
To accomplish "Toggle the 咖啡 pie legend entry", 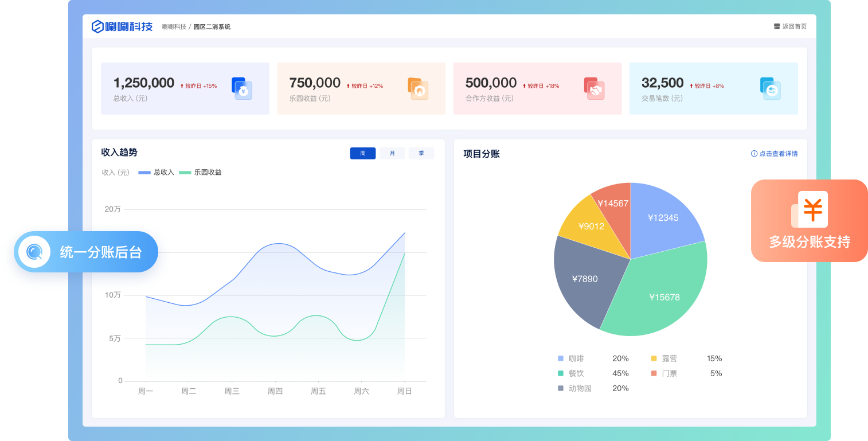I will click(x=576, y=358).
